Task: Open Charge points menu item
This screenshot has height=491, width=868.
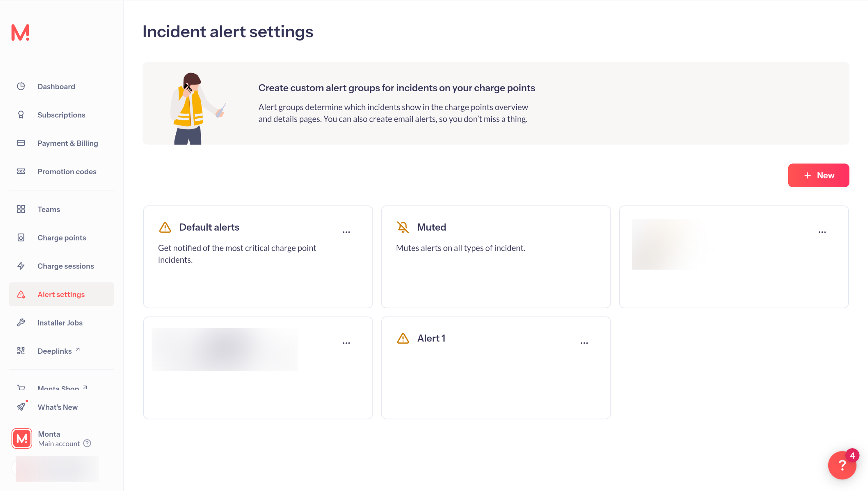Action: point(61,238)
